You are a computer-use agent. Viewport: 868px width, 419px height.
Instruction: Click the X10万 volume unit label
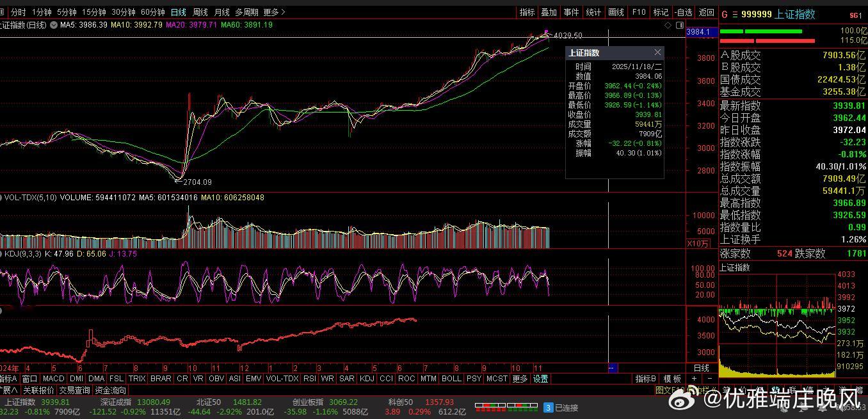point(698,243)
